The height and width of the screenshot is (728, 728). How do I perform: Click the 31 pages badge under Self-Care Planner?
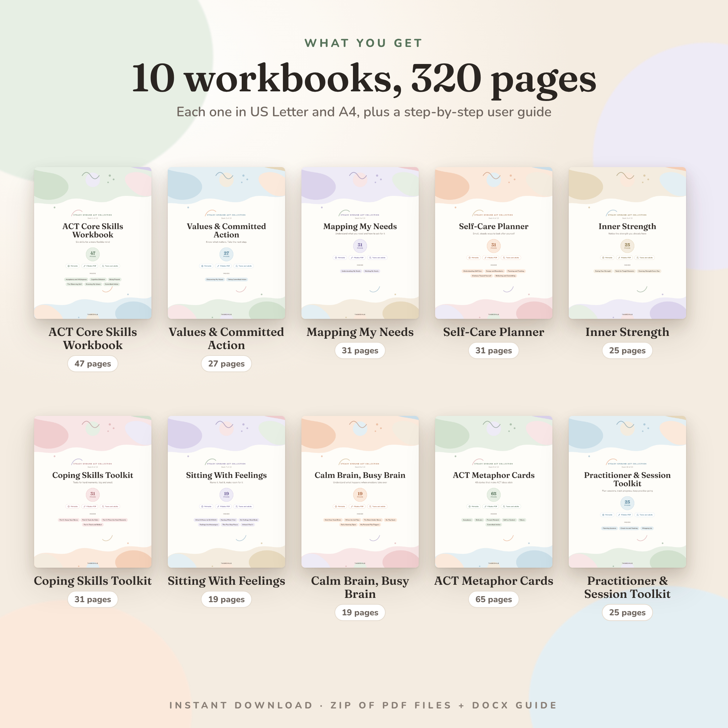click(x=494, y=350)
